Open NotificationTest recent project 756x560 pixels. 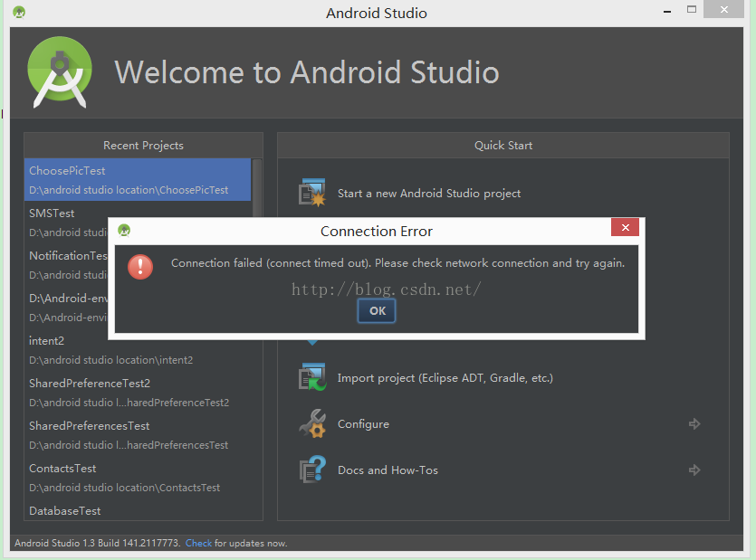[66, 264]
